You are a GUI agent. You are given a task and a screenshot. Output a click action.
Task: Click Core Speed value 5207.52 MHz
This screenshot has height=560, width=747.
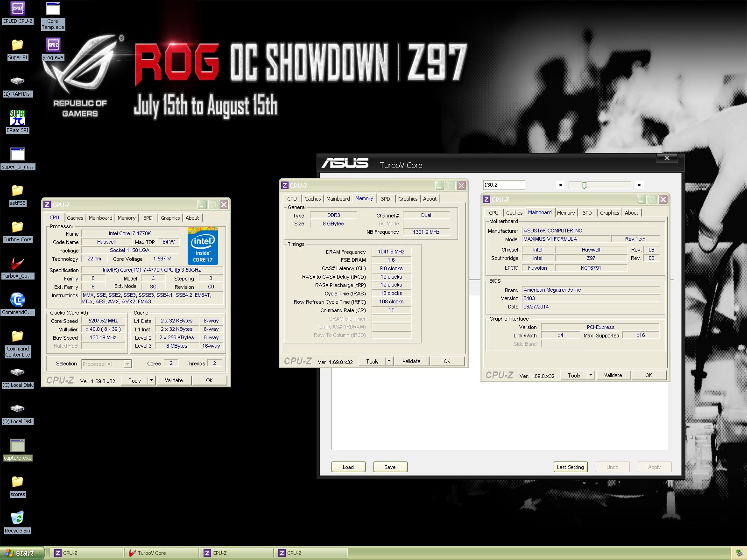point(103,321)
